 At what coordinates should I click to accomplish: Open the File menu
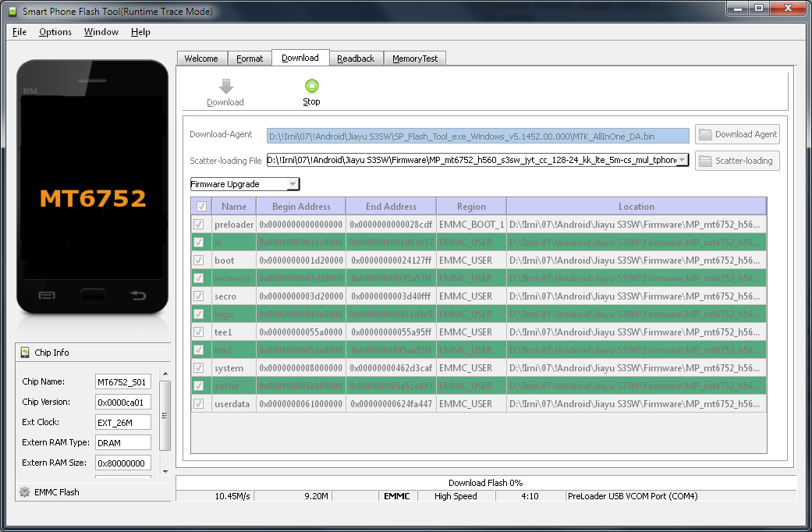coord(20,32)
